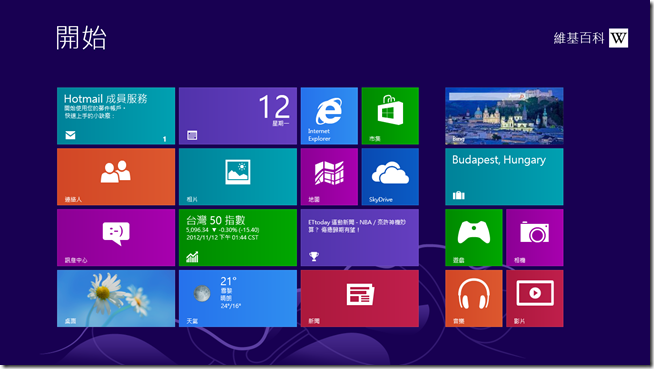This screenshot has width=654, height=369.
Task: Open the Music headphones tile
Action: click(474, 299)
